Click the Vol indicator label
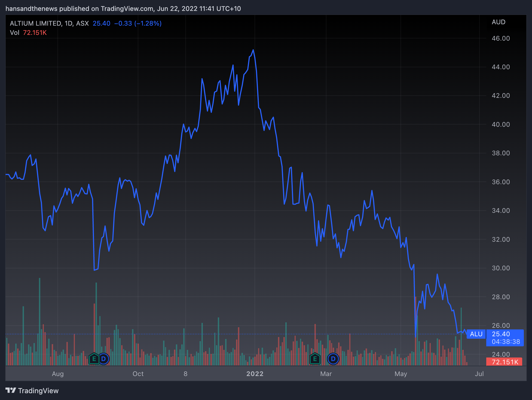This screenshot has height=400, width=532. (x=14, y=33)
